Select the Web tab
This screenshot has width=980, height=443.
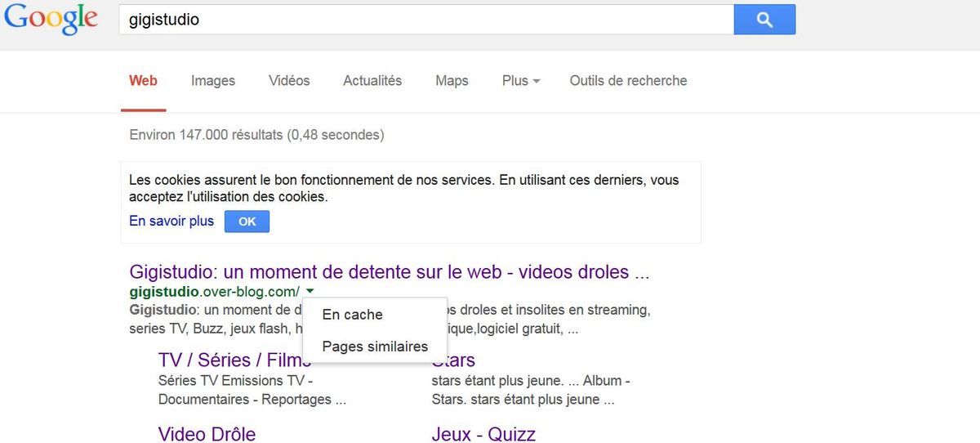(144, 81)
